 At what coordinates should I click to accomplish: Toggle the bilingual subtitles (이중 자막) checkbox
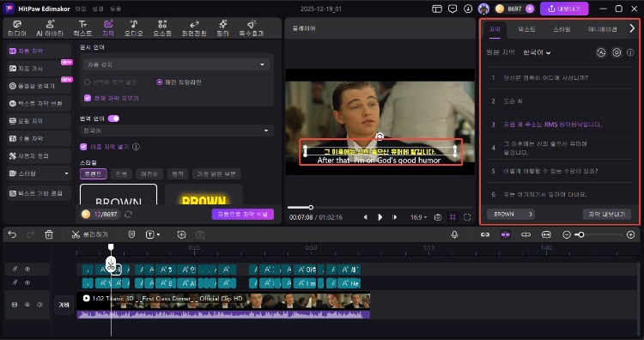83,147
